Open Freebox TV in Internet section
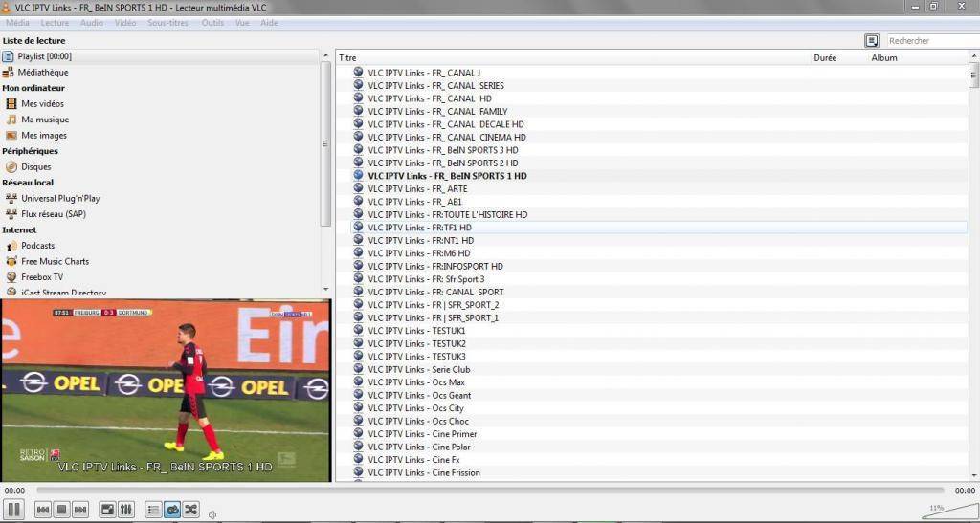 tap(42, 277)
